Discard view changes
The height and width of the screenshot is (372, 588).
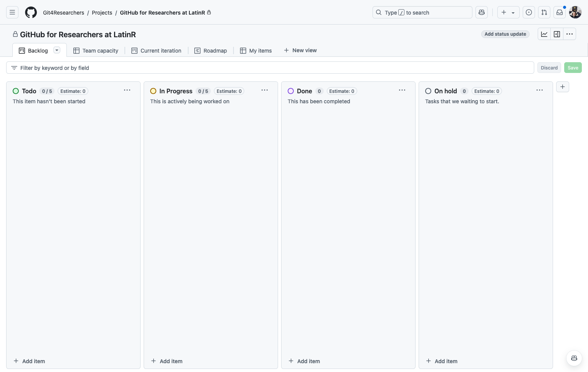click(549, 68)
